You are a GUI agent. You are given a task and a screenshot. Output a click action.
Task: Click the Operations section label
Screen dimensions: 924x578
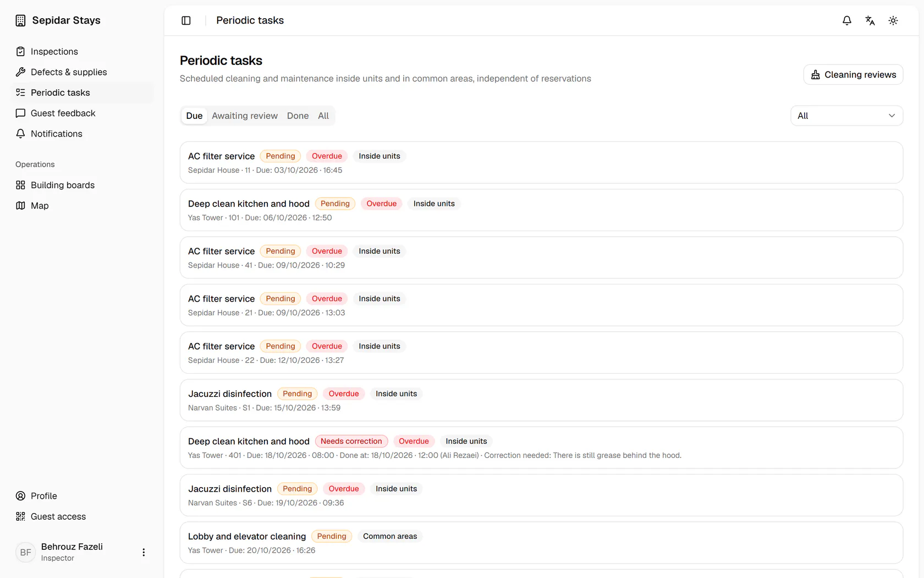click(x=35, y=165)
